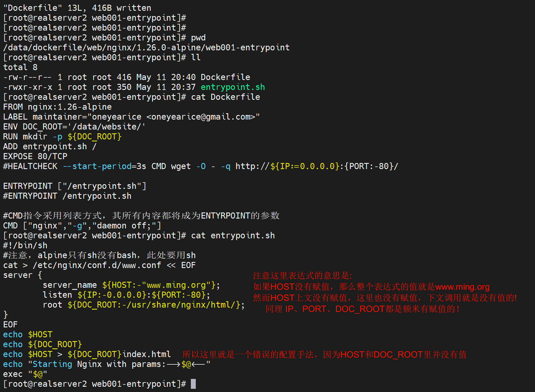Click the CMD ["nginx","-g","daemon off;"] line

pyautogui.click(x=82, y=226)
